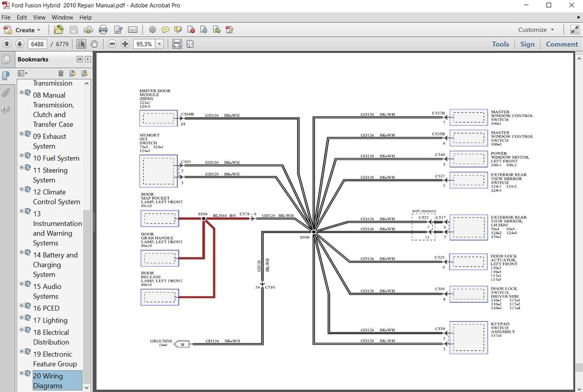This screenshot has height=392, width=583.
Task: Select the 19 Electronic Feature Group bookmark
Action: pos(55,359)
